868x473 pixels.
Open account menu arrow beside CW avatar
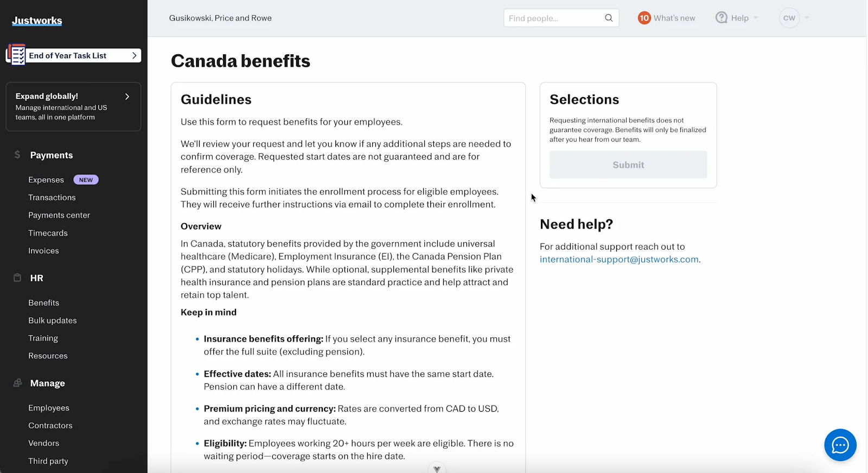point(807,18)
